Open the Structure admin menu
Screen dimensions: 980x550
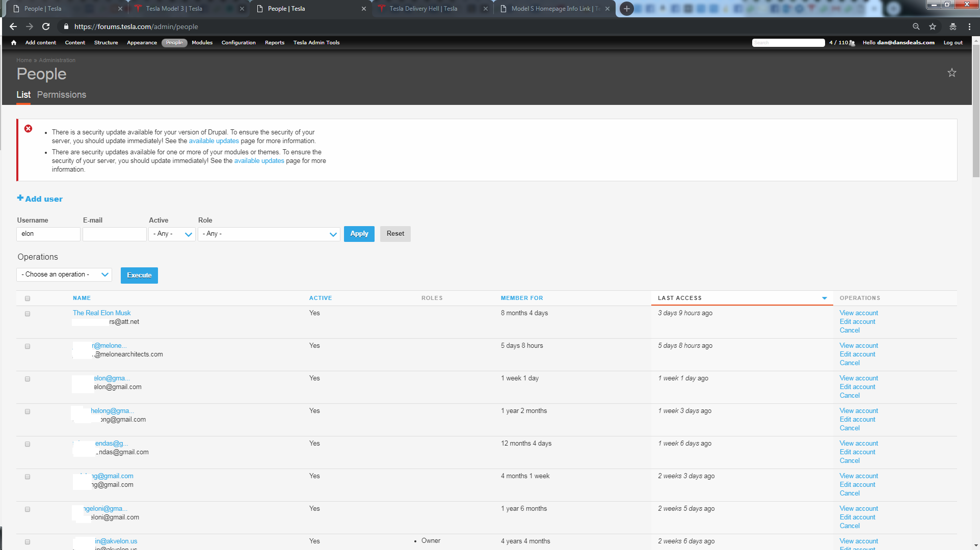106,43
